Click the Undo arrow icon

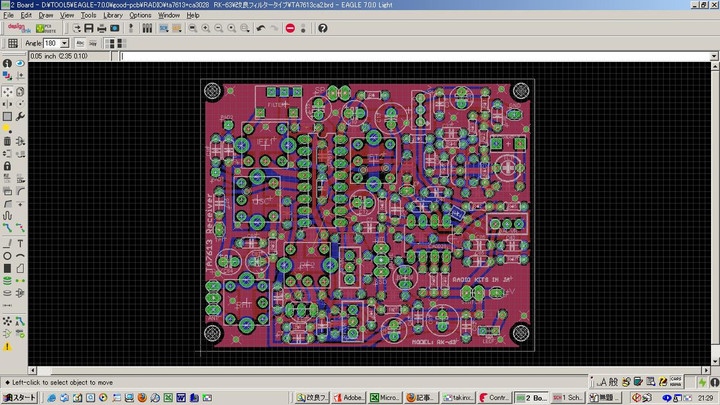pos(261,29)
